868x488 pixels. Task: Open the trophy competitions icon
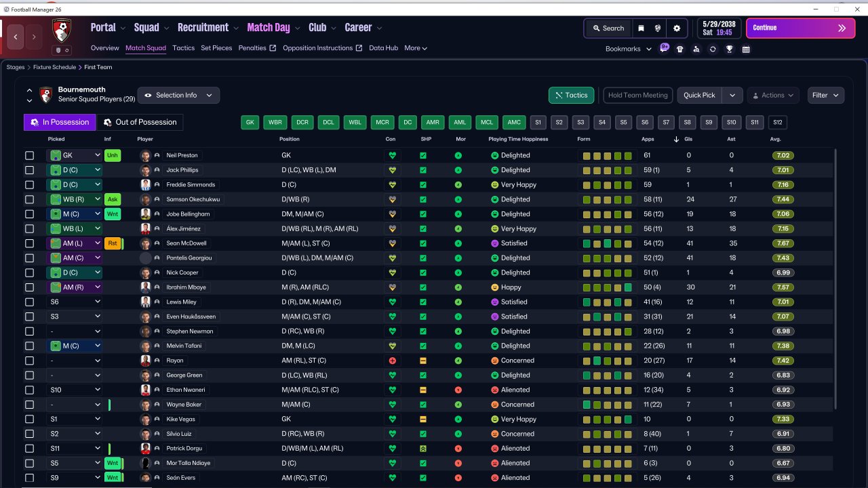pyautogui.click(x=729, y=49)
